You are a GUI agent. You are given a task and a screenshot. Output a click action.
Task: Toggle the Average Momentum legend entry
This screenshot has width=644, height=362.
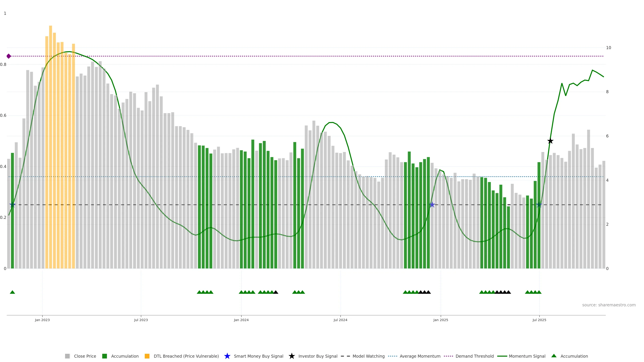[x=420, y=356]
